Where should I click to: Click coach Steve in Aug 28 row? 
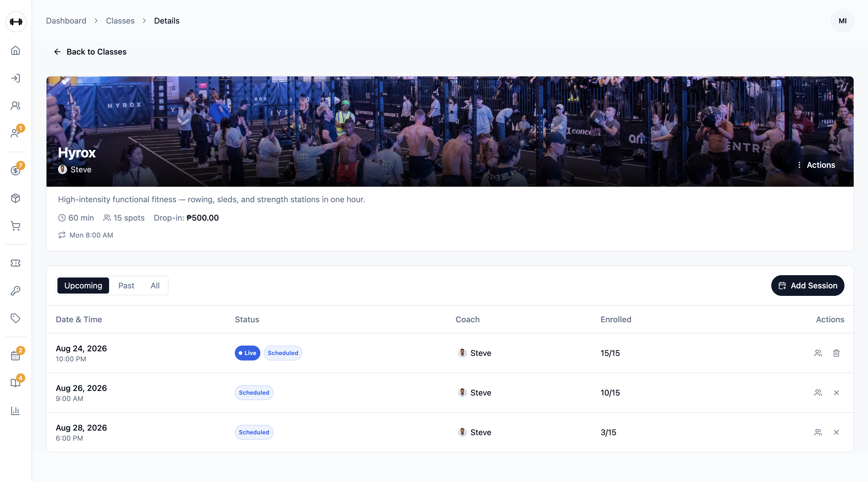tap(474, 432)
